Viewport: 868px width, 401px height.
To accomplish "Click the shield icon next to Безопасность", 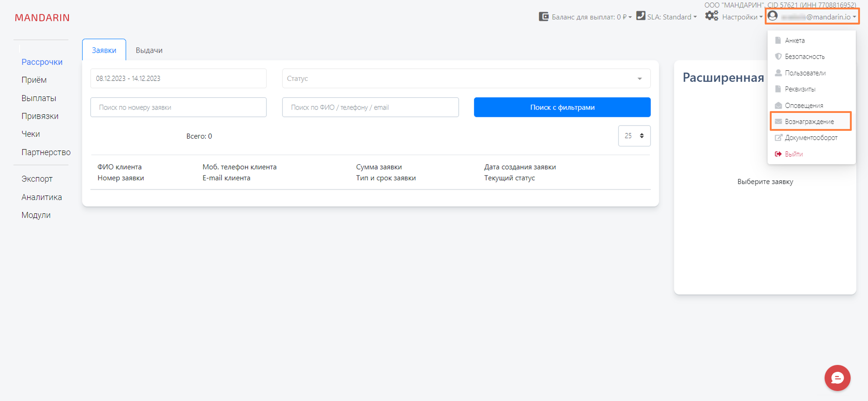I will pos(778,56).
